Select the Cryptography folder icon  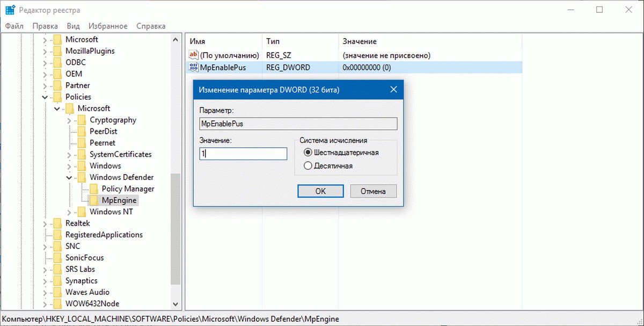(82, 120)
